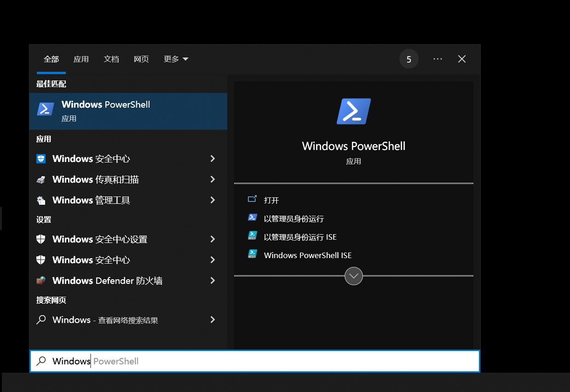The image size is (570, 392).
Task: Open the 更多 dropdown filter
Action: 176,59
